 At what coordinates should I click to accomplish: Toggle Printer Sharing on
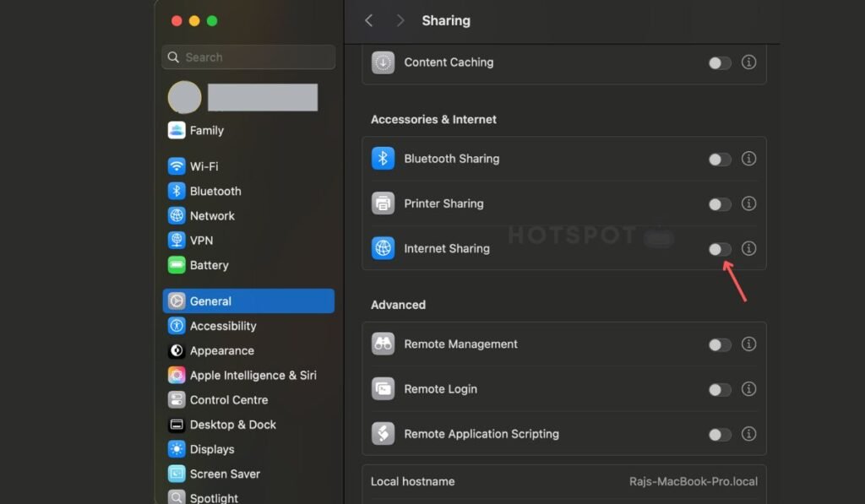pyautogui.click(x=719, y=203)
